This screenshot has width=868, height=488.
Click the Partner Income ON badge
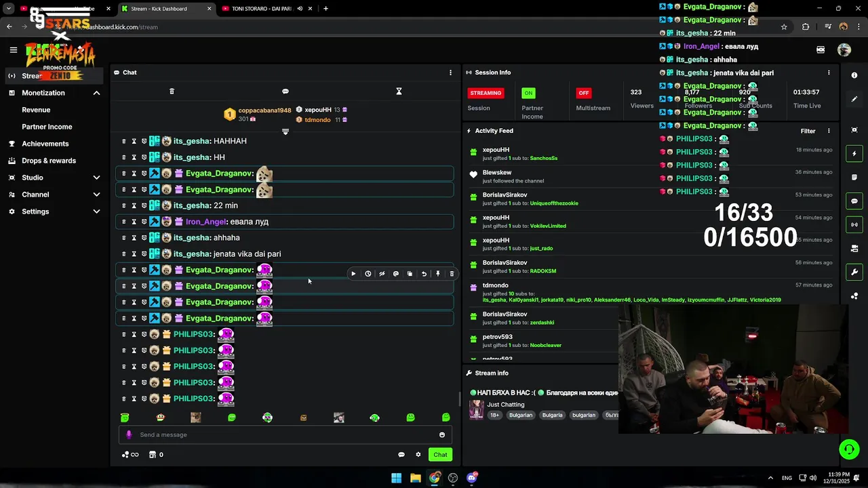pos(528,93)
